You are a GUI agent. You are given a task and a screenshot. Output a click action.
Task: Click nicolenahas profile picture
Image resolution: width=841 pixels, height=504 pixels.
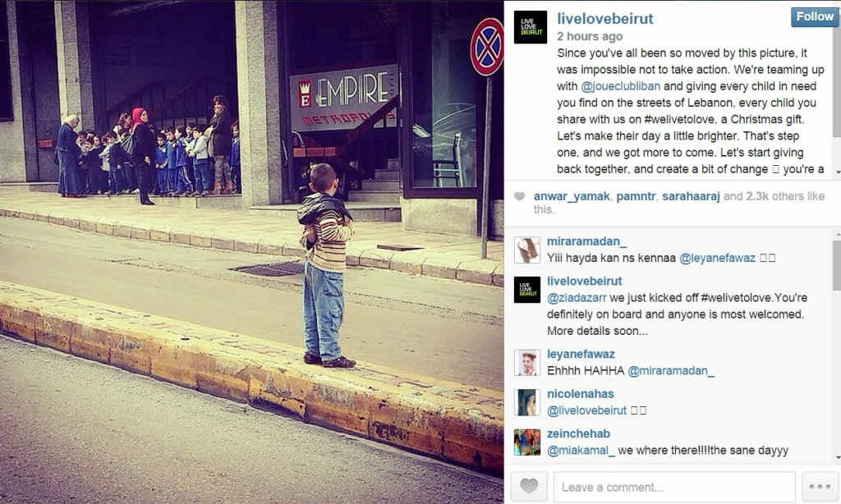[527, 402]
